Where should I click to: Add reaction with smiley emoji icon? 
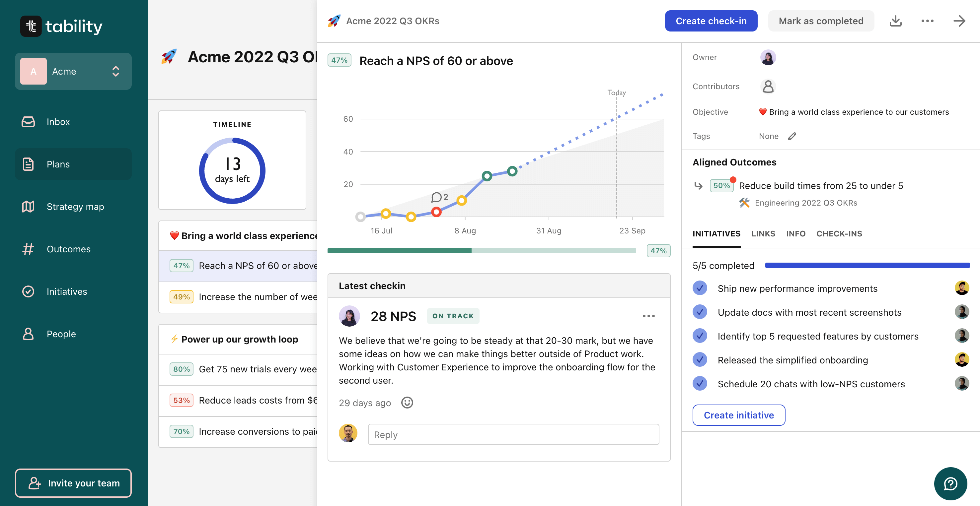(x=407, y=403)
